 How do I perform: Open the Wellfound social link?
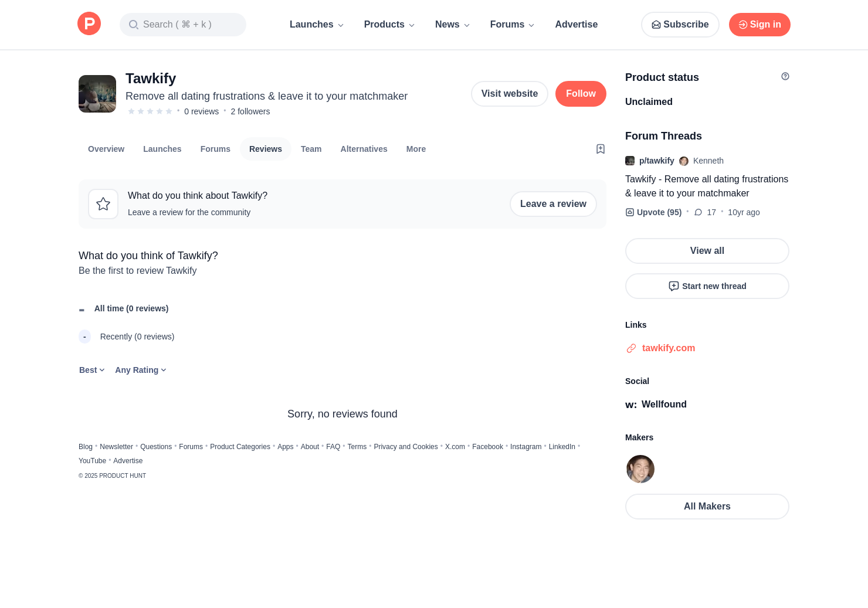click(x=664, y=405)
